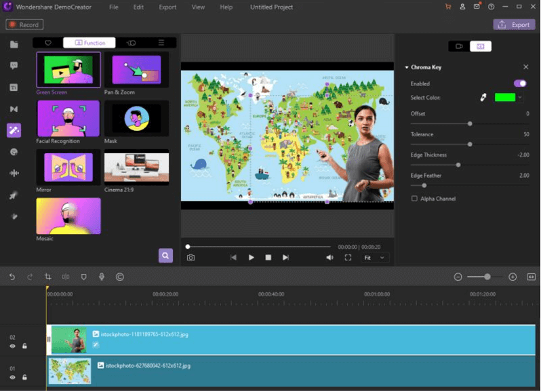Select the Pan & Zoom effect thumbnail
Viewport: 541px width, 392px height.
pyautogui.click(x=136, y=70)
